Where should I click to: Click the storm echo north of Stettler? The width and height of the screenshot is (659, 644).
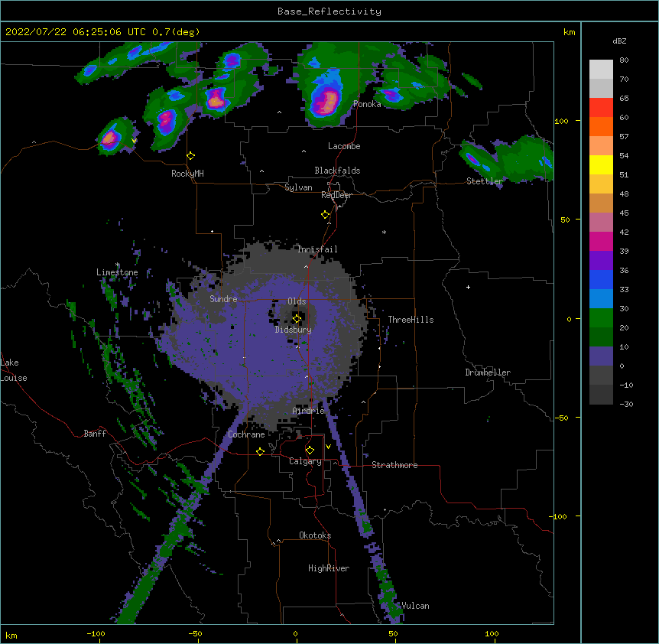tap(472, 159)
